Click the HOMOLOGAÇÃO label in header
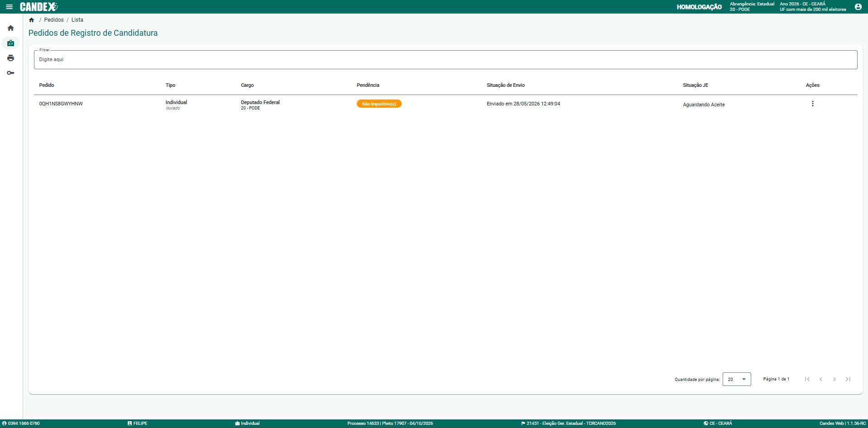 coord(699,7)
